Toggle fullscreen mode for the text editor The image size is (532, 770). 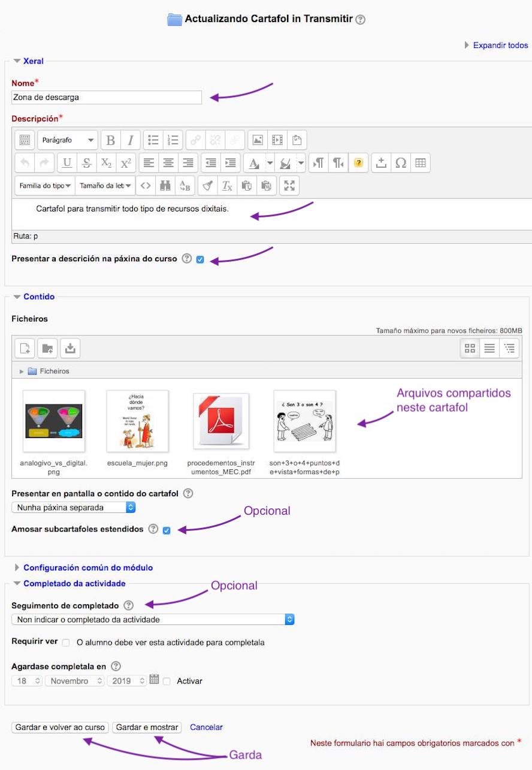click(289, 185)
